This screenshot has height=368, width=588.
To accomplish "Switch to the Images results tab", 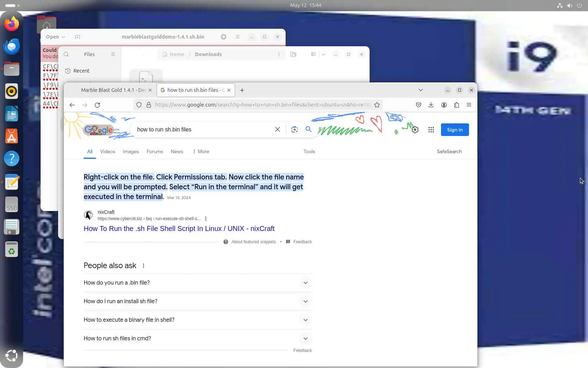I will [131, 151].
